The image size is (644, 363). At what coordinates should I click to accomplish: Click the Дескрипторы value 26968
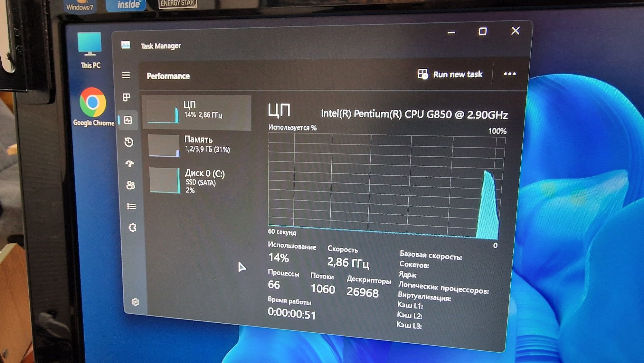363,292
